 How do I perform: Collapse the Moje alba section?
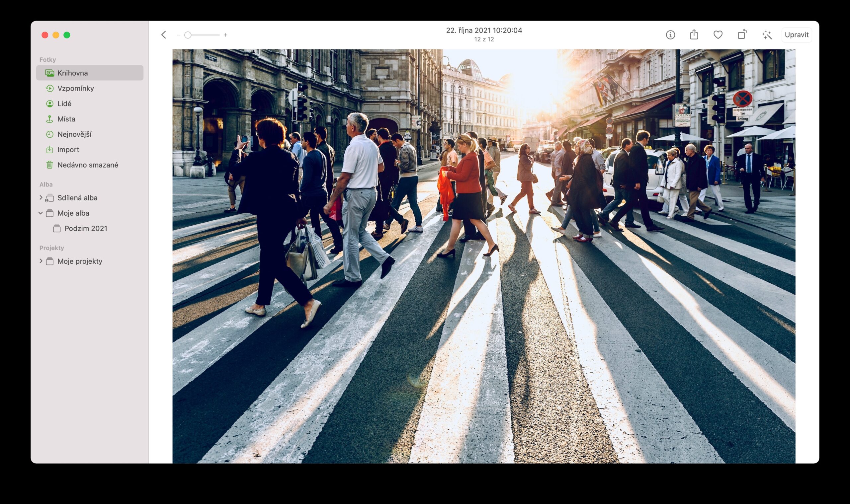click(41, 213)
